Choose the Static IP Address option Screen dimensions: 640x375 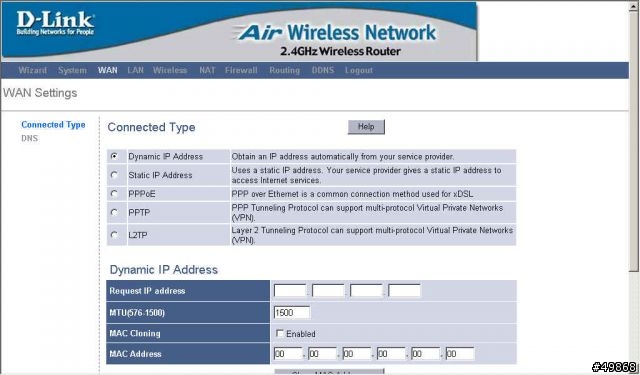pyautogui.click(x=115, y=175)
